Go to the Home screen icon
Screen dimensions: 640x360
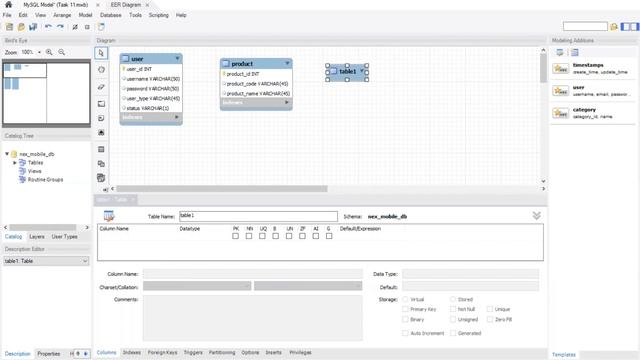[x=8, y=4]
